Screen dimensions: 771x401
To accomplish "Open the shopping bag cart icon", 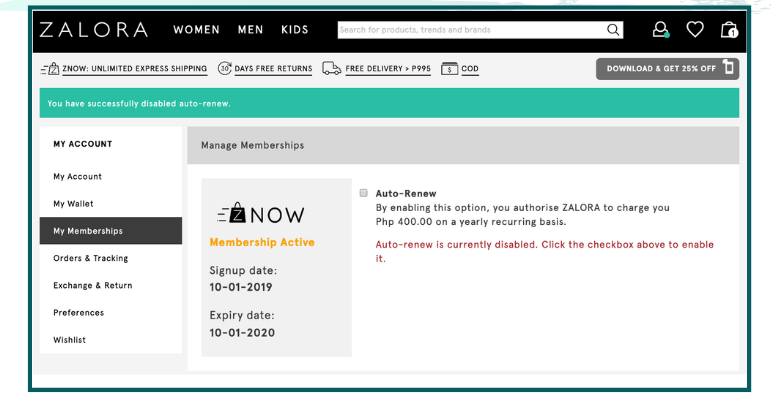I will (729, 29).
